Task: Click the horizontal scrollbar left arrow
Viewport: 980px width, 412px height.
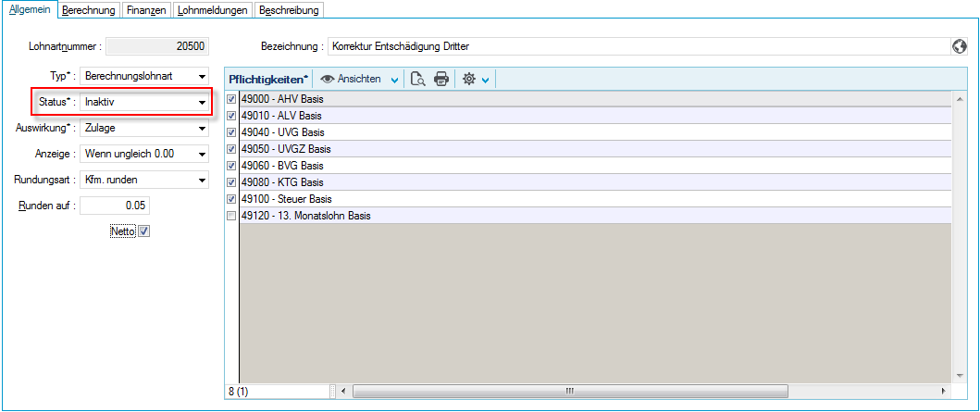Action: (343, 392)
